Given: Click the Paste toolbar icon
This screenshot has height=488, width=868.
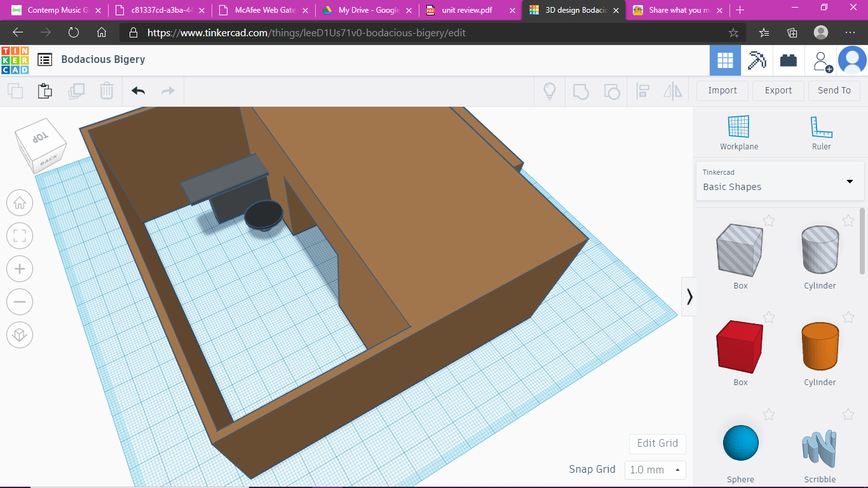Looking at the screenshot, I should pos(45,91).
